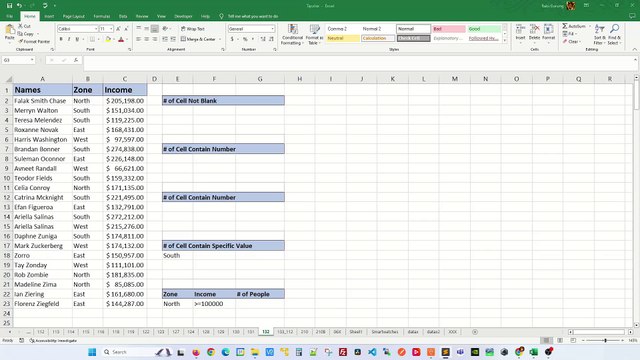Apply the yellow Fill Color bucket
Viewport: 640px width, 360px height.
click(x=108, y=39)
